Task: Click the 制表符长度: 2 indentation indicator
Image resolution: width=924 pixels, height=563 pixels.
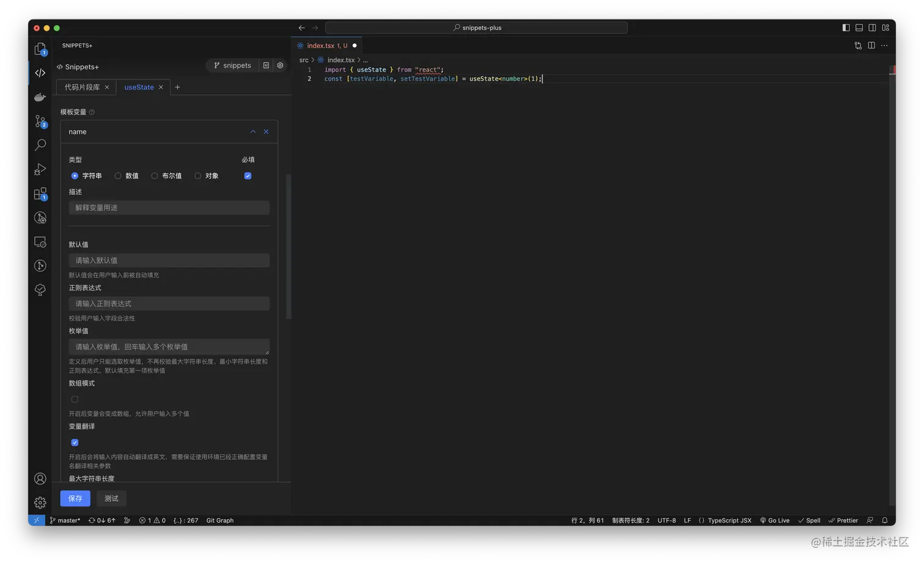Action: (x=631, y=520)
